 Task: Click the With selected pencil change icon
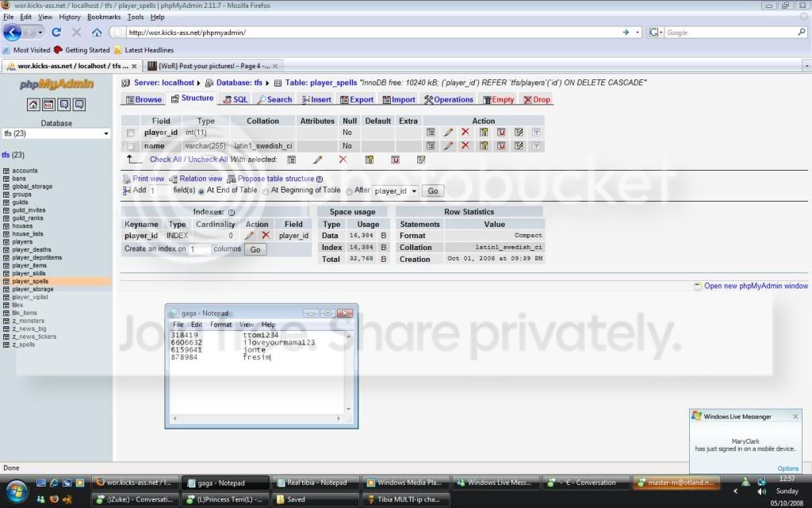(317, 160)
